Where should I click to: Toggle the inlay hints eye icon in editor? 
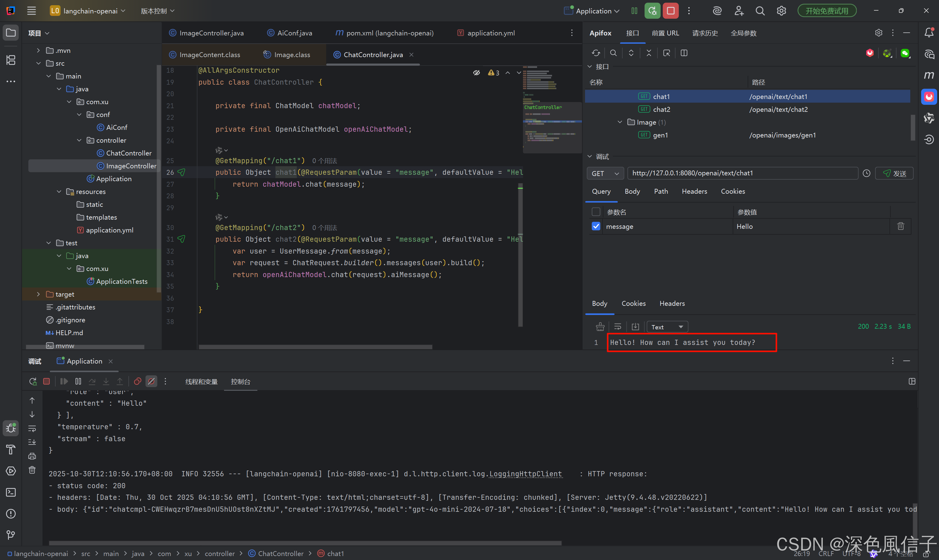[x=477, y=72]
